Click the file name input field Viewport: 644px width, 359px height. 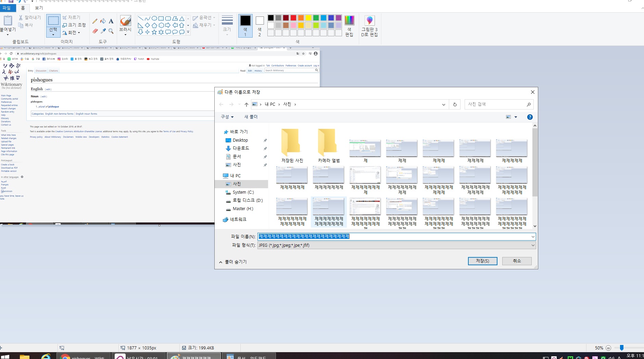(394, 236)
